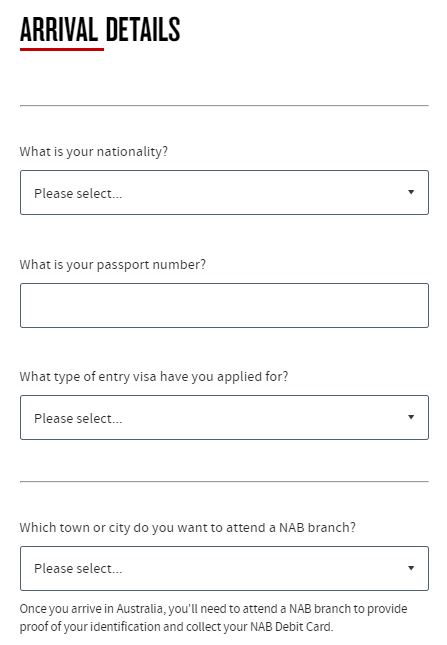The image size is (447, 645).
Task: Click the arrow icon in visa type selector
Action: (x=410, y=417)
